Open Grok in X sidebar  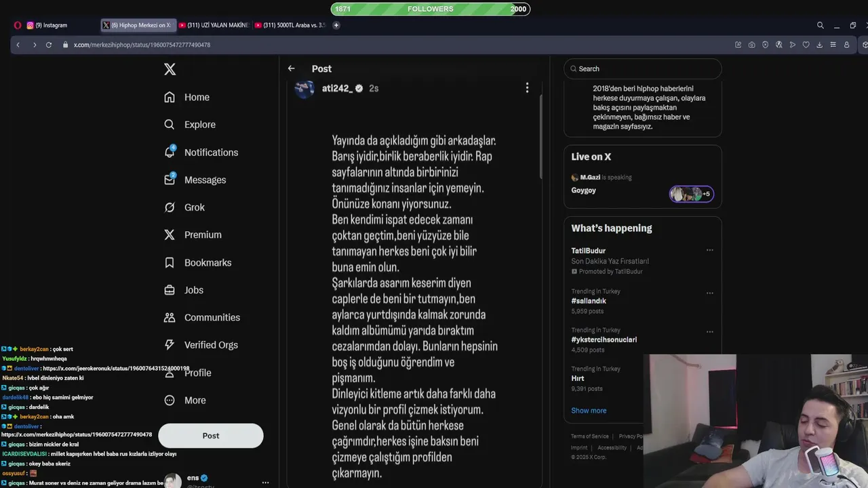coord(184,207)
